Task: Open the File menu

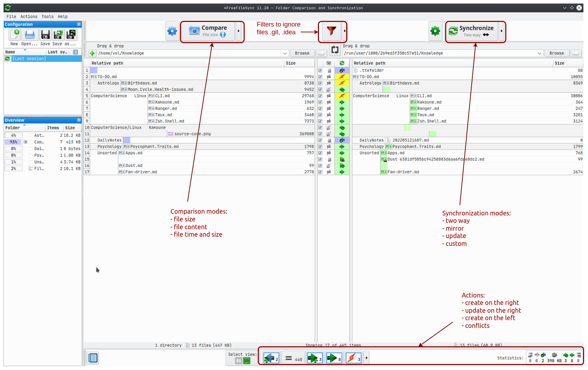Action: click(11, 17)
